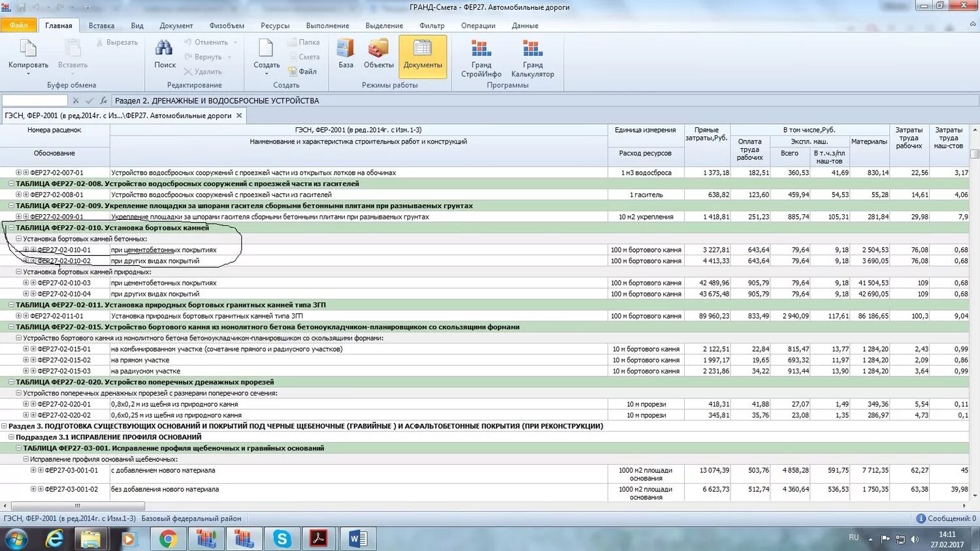Collapse ТАБЛИЦА ФЕР27-02-015 group
980x551 pixels.
[x=11, y=327]
